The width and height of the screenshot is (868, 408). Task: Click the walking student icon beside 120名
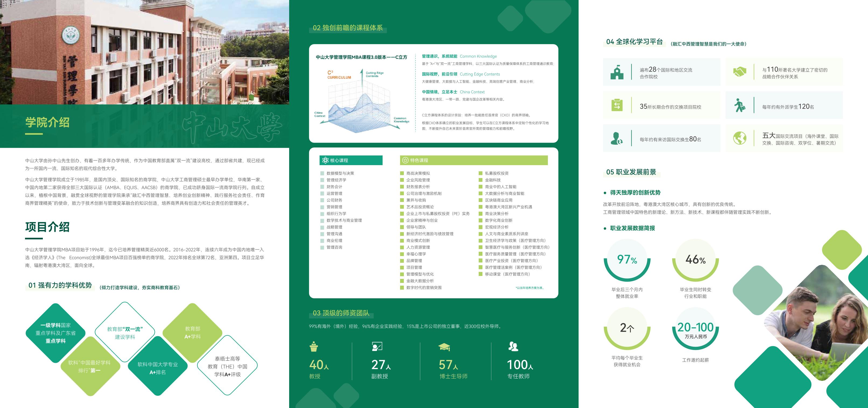coord(740,105)
